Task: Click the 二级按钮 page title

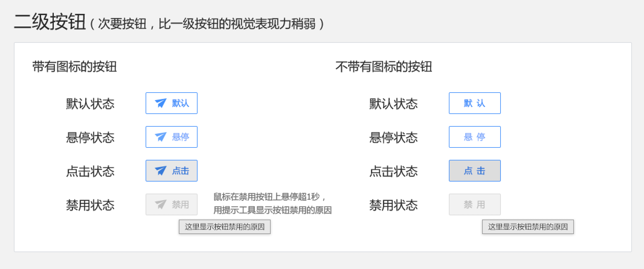Action: click(50, 22)
